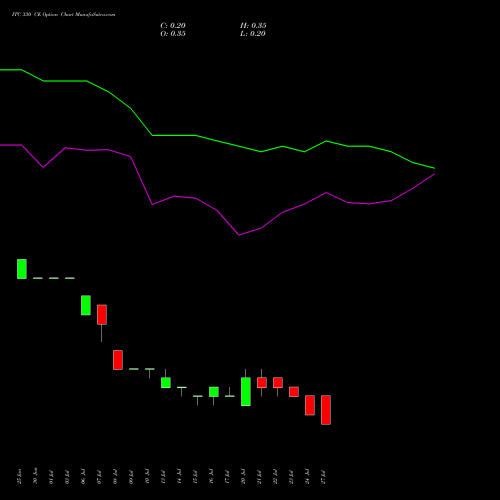Click the high value 'H: 0.35'
Viewport: 500px width, 500px height.
253,26
